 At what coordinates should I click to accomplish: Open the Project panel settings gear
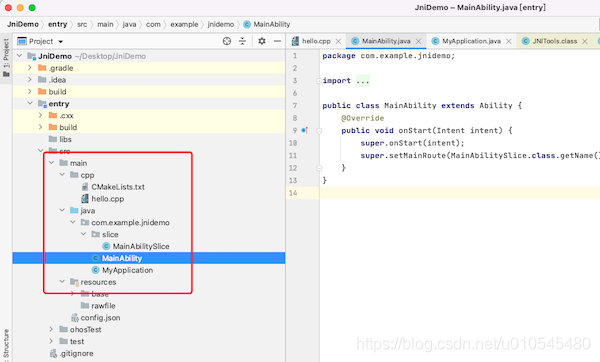(x=262, y=41)
